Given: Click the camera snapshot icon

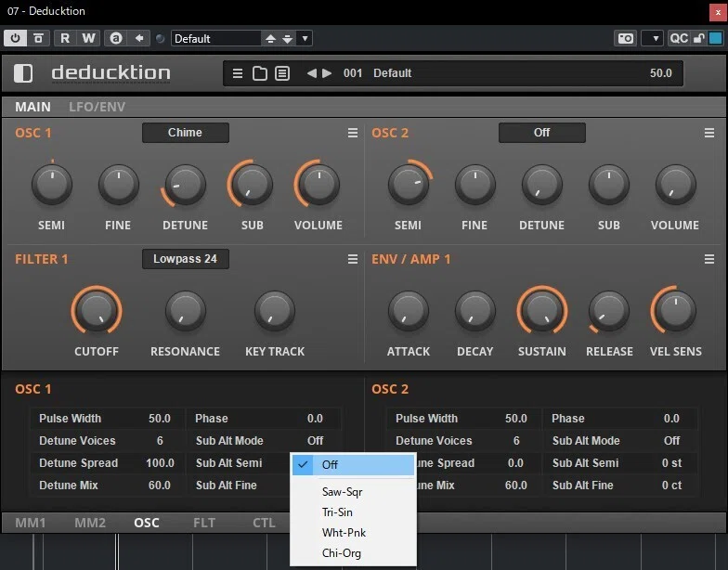Looking at the screenshot, I should point(626,38).
